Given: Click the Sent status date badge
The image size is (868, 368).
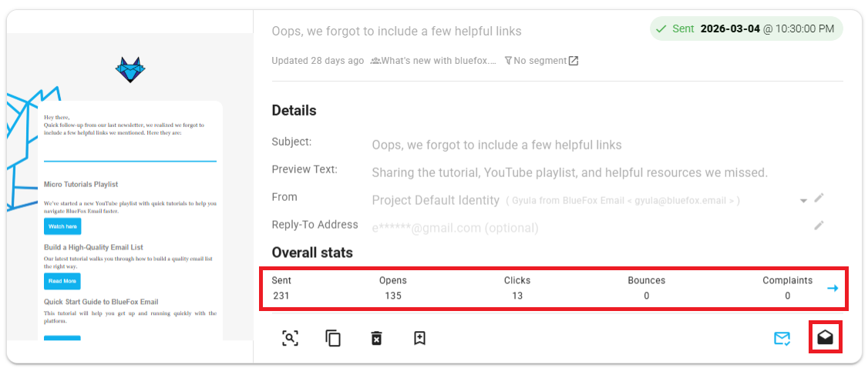Looking at the screenshot, I should (x=745, y=29).
